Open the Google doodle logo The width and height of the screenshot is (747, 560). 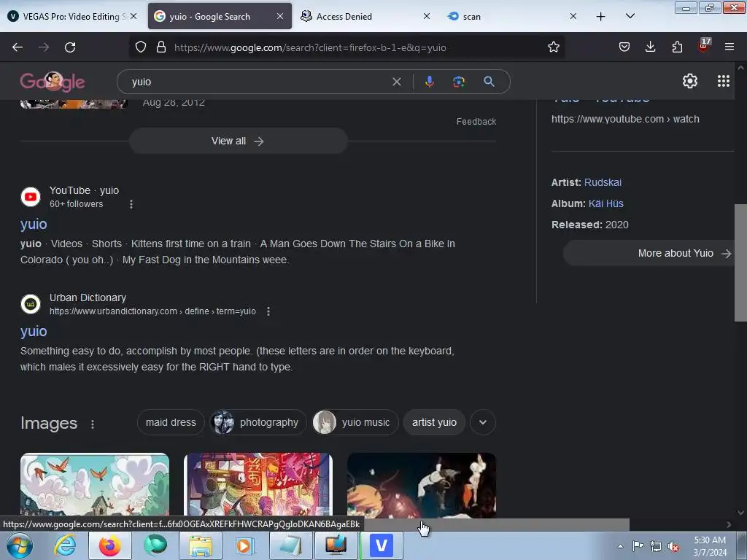[53, 82]
